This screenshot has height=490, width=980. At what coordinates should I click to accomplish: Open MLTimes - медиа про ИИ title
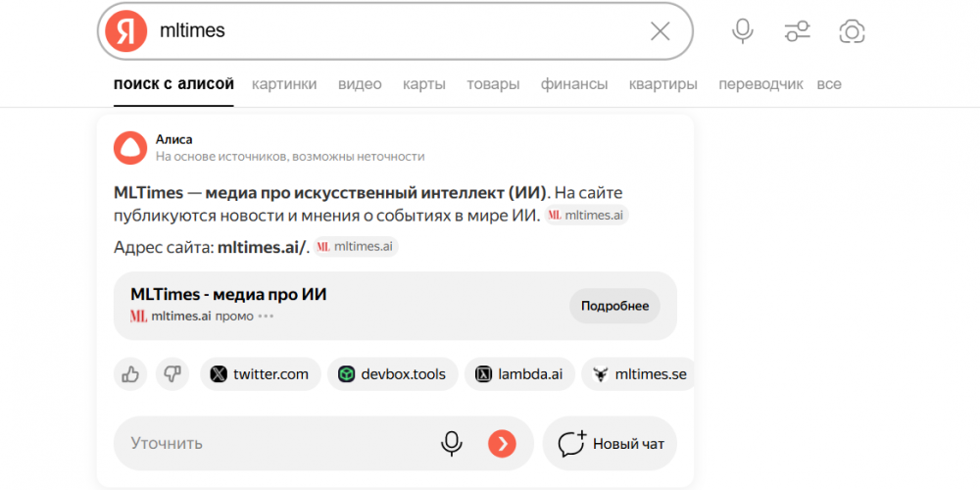(228, 294)
